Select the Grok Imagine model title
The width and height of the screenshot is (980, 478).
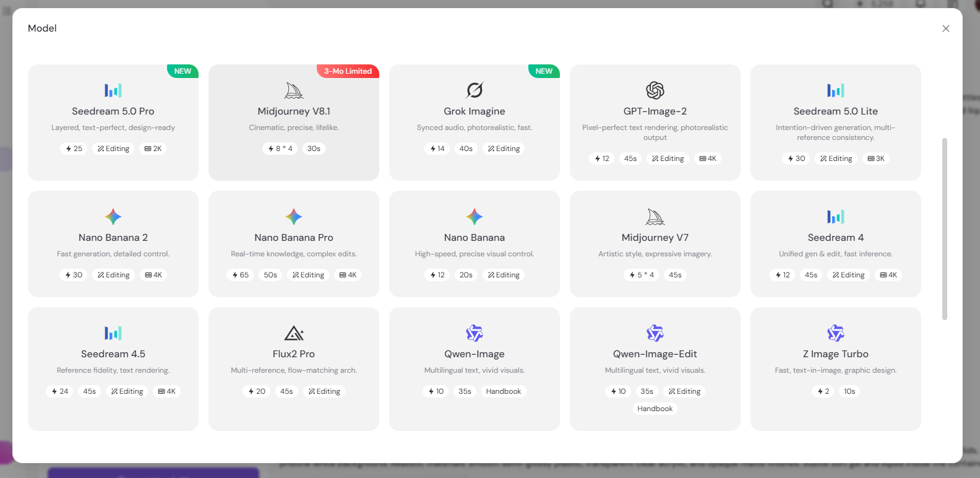coord(475,111)
